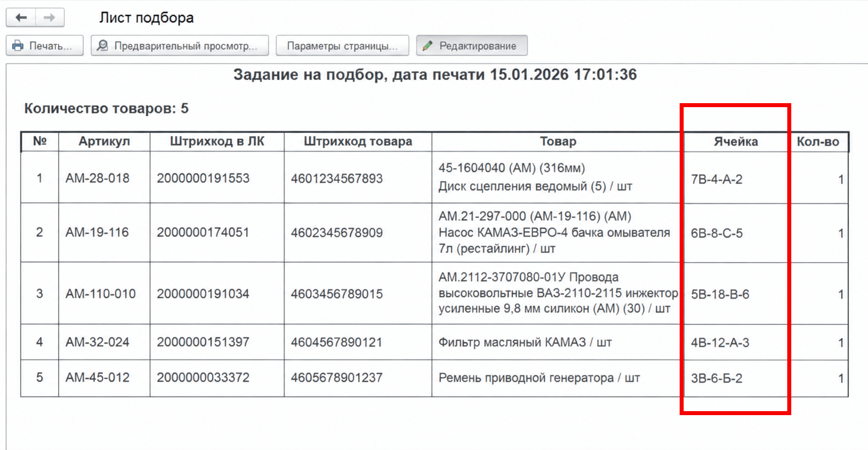Click the Лист подбора title
This screenshot has width=868, height=450.
(146, 17)
